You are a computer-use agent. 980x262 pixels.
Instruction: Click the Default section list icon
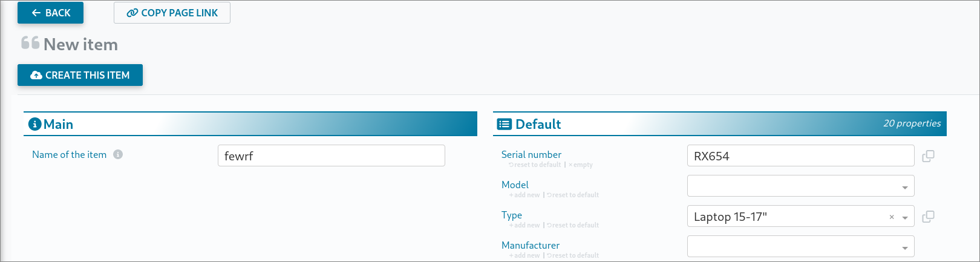[x=504, y=124]
